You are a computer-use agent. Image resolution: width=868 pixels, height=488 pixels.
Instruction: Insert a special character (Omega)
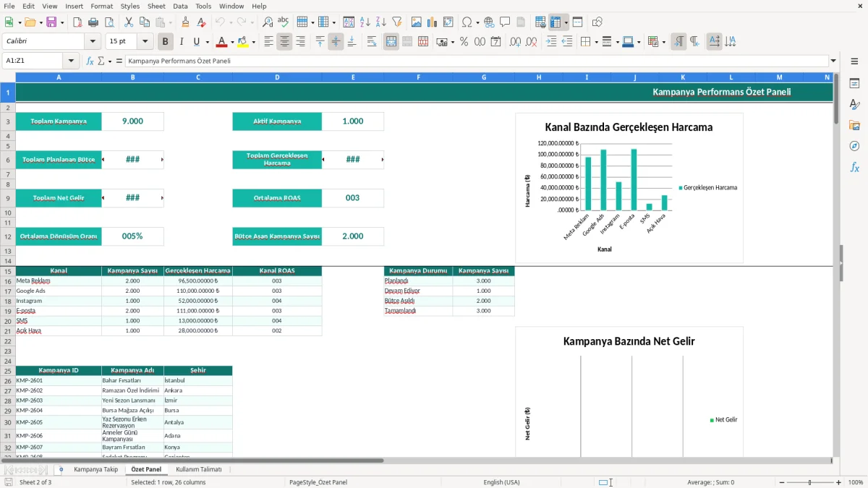click(x=467, y=22)
